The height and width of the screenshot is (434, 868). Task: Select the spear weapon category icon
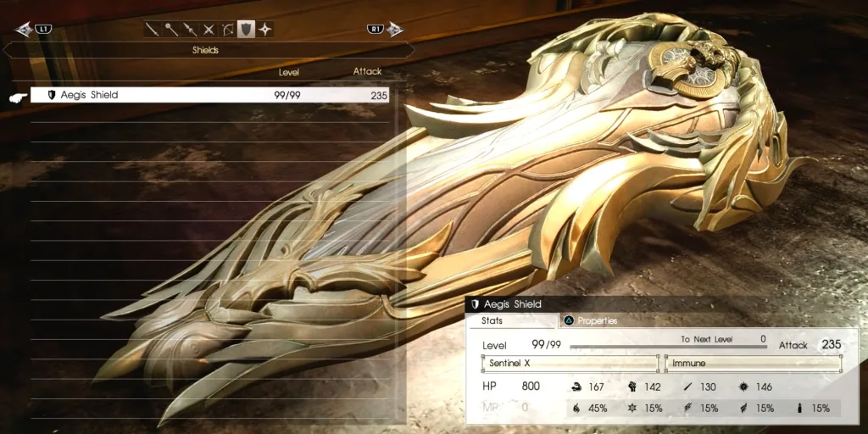pos(190,29)
